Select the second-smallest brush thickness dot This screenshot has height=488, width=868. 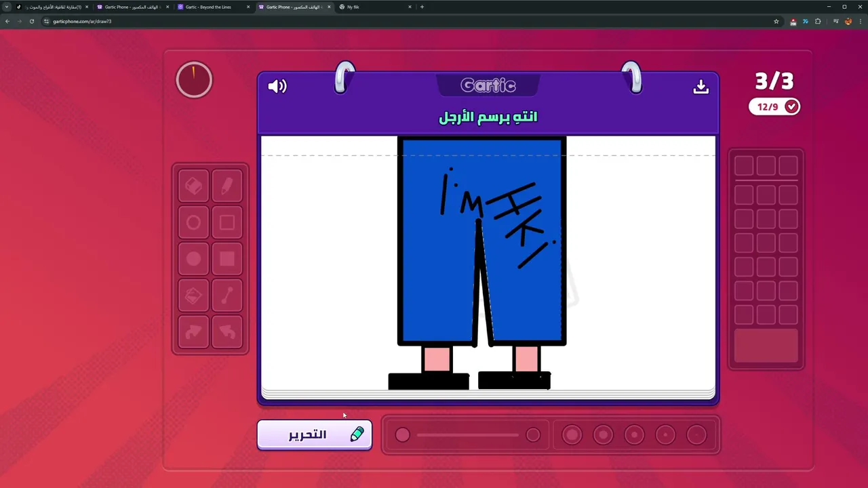665,435
